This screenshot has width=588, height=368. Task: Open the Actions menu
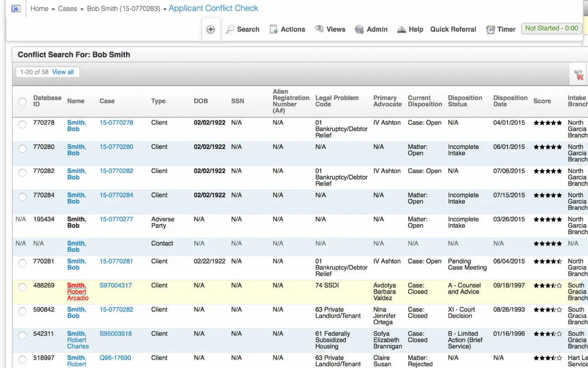click(293, 29)
